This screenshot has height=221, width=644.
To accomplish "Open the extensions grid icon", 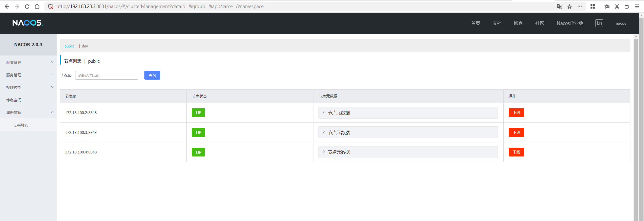I will pos(593,7).
